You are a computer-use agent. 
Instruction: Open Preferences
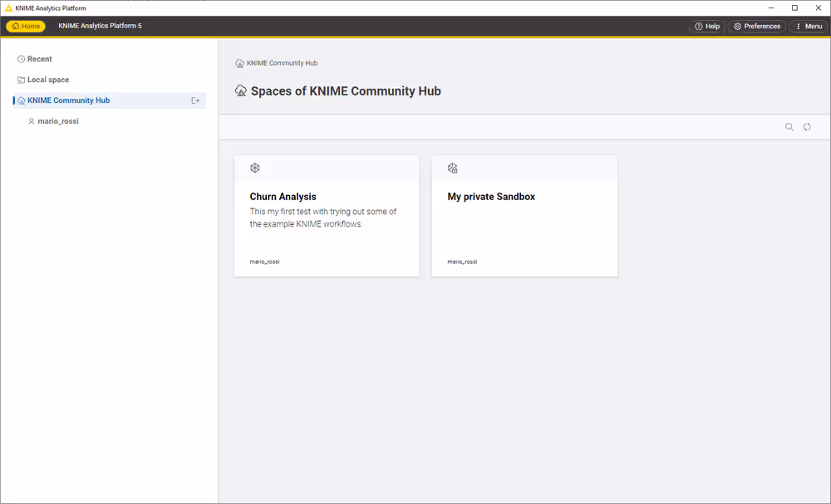tap(756, 26)
